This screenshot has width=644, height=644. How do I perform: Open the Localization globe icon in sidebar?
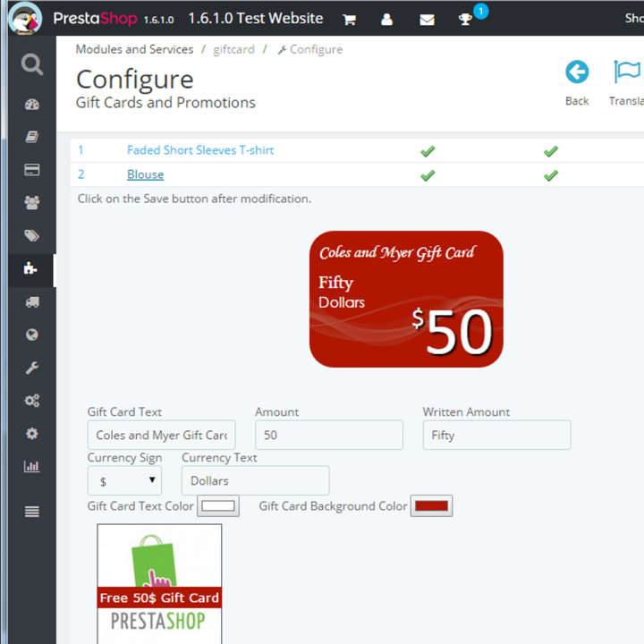point(32,335)
